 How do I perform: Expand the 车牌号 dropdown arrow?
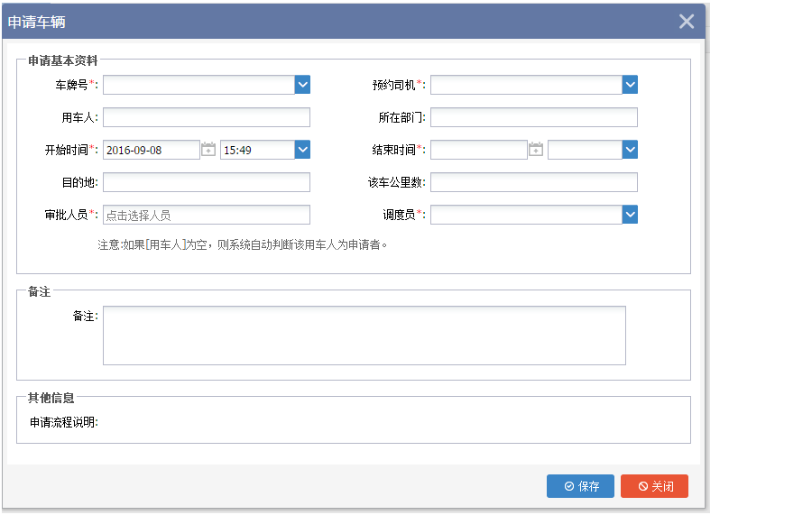(x=302, y=85)
